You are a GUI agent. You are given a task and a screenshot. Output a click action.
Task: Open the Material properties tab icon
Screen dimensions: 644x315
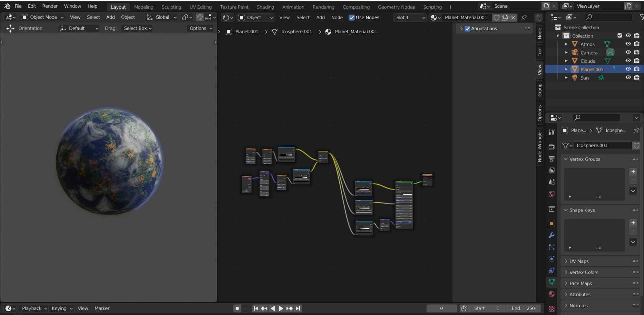coord(551,294)
